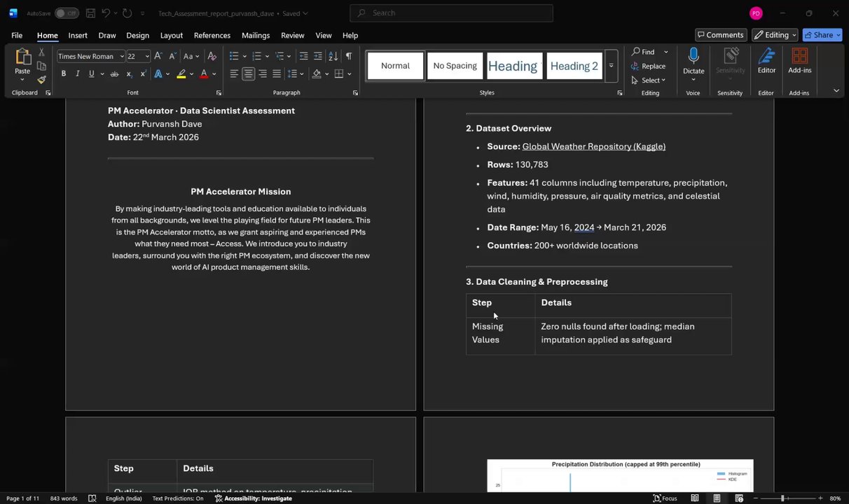Viewport: 849px width, 504px height.
Task: Decrease paragraph indent
Action: point(303,56)
